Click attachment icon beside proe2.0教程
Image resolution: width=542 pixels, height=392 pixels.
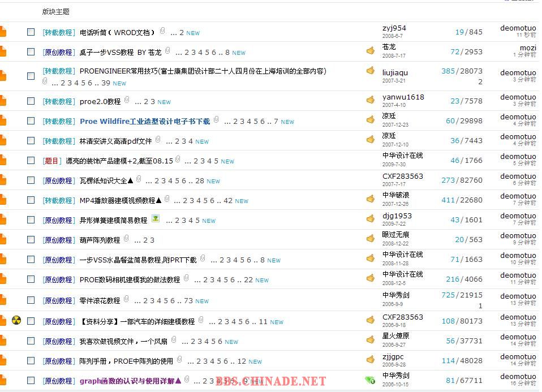pyautogui.click(x=127, y=100)
